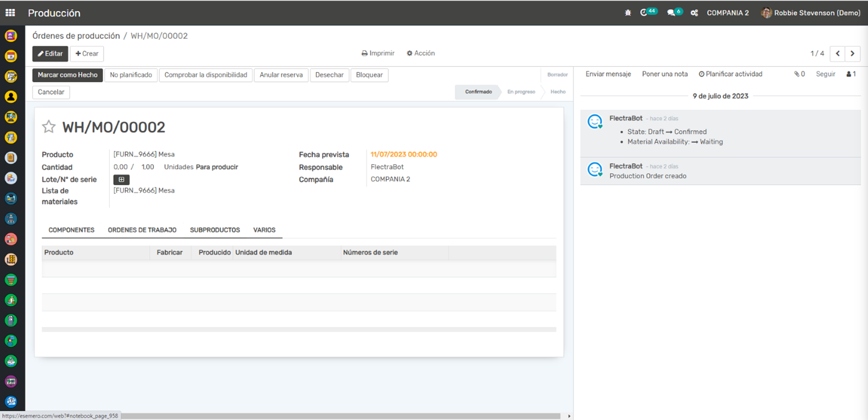Open the COMPANIA 2 company switcher
The height and width of the screenshot is (420, 868).
[x=727, y=13]
